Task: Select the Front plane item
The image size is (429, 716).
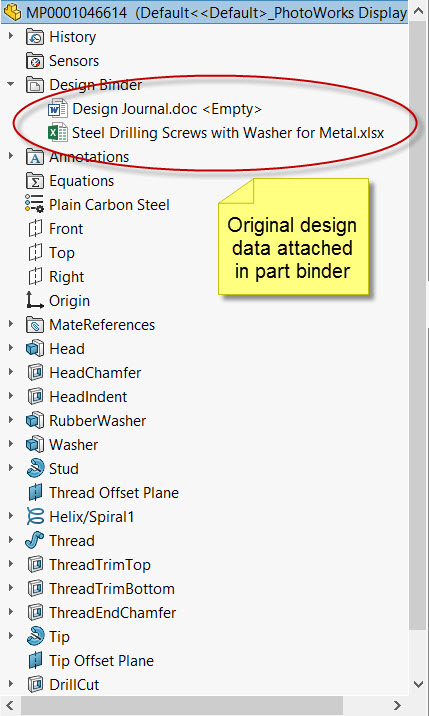Action: [x=56, y=229]
